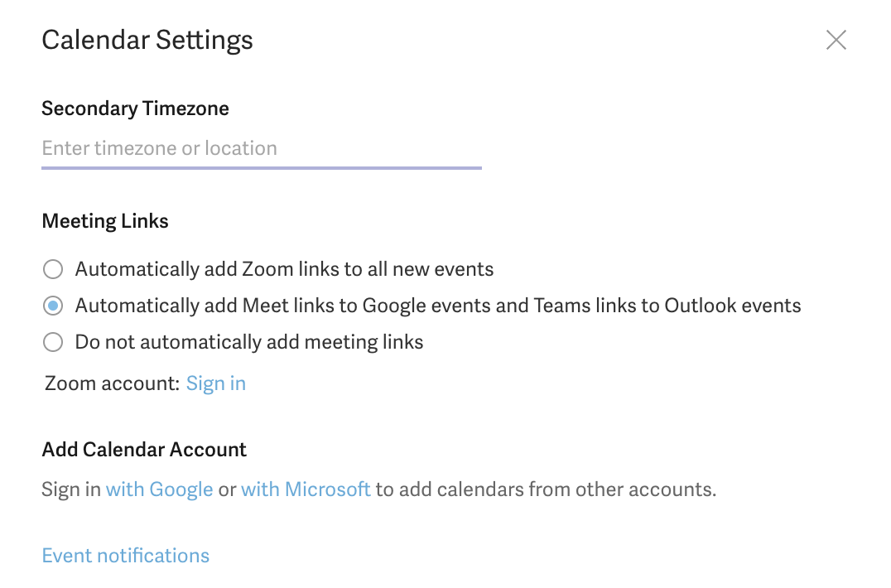The height and width of the screenshot is (588, 891).
Task: Click the "Secondary Timezone" field label
Action: point(135,109)
